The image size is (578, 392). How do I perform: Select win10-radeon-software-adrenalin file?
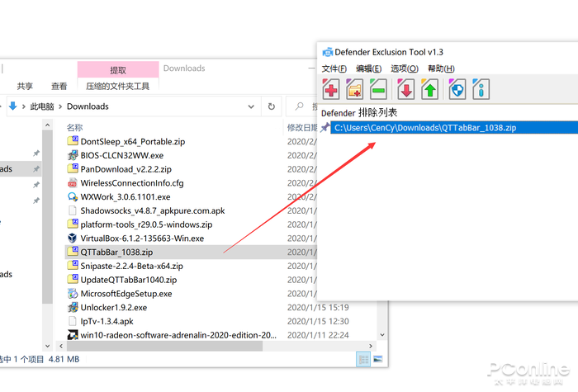[x=178, y=335]
